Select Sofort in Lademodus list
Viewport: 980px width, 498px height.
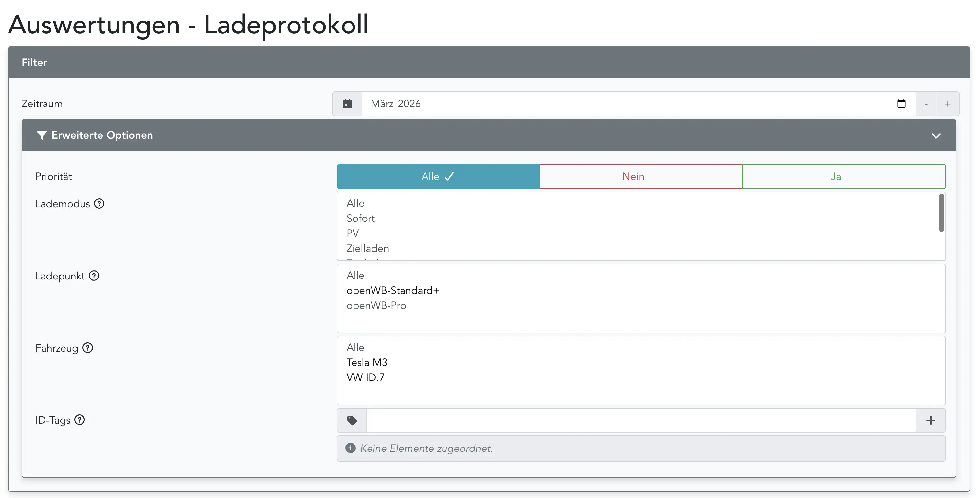360,218
